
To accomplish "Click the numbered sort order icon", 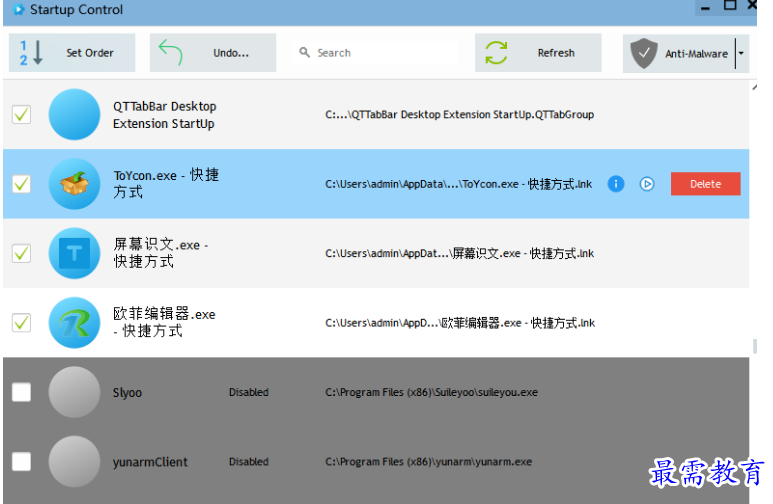I will click(x=31, y=53).
